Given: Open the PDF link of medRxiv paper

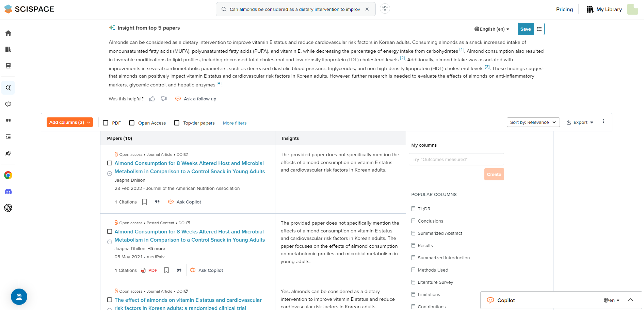Looking at the screenshot, I should click(149, 270).
